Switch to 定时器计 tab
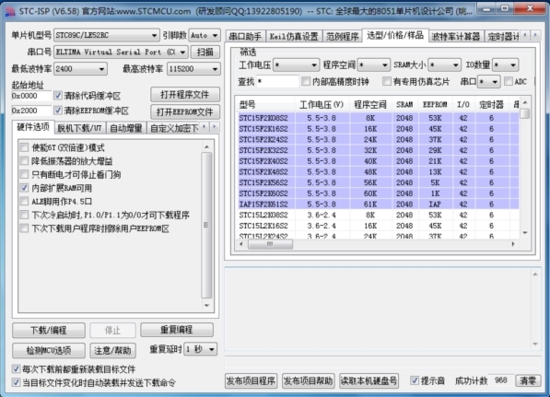Viewport: 550px width, 397px height. [x=503, y=36]
